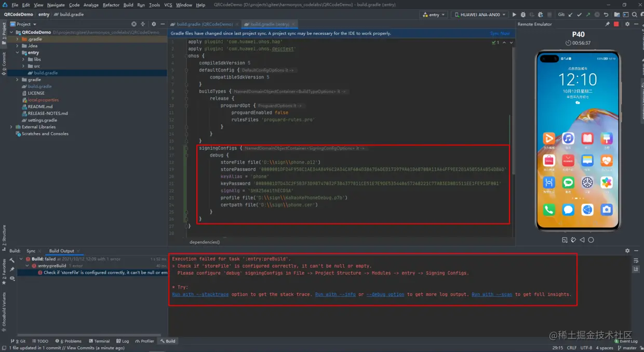
Task: Click the master branch indicator
Action: (627, 348)
